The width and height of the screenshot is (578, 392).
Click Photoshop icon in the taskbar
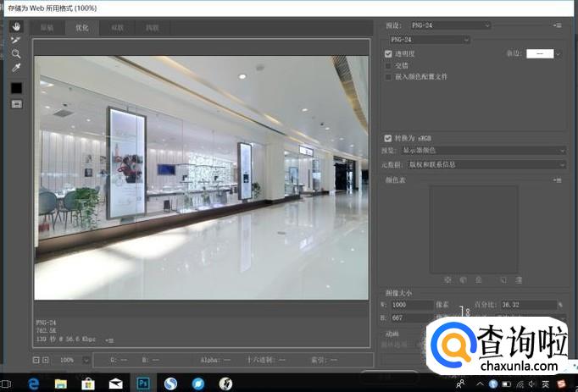tap(143, 384)
